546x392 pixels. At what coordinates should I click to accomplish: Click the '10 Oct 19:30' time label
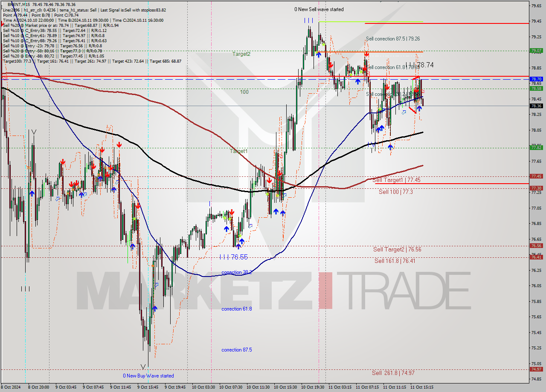[313, 387]
